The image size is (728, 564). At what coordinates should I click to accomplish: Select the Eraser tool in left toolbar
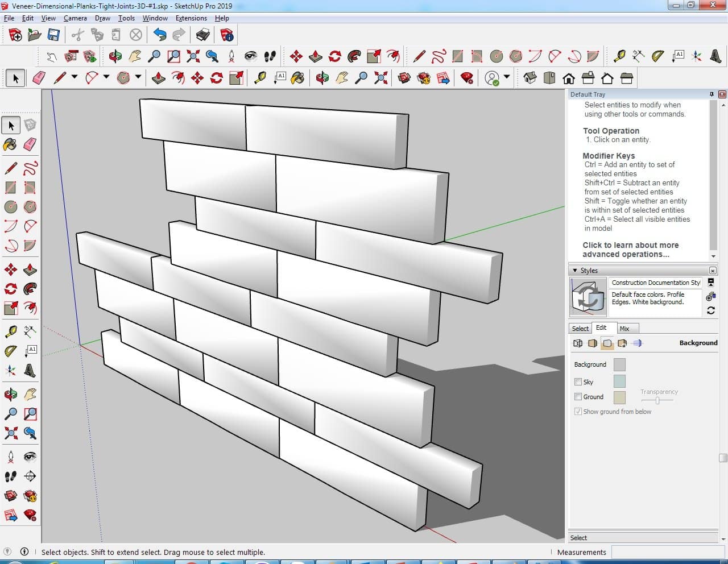(30, 144)
